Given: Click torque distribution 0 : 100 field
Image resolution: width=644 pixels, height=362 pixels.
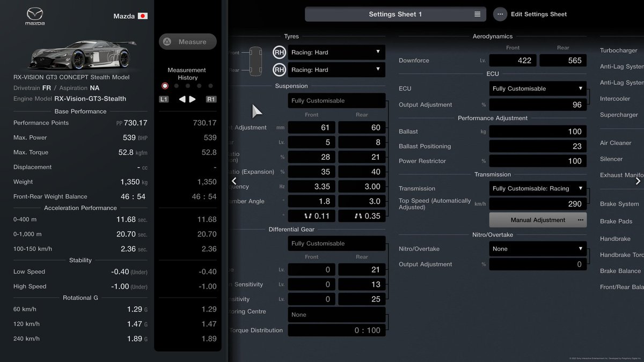Looking at the screenshot, I should click(x=336, y=330).
